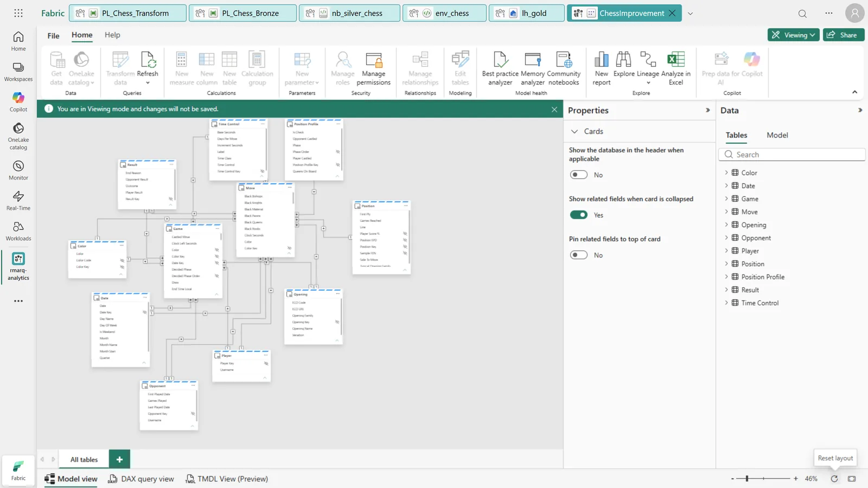The height and width of the screenshot is (488, 868).
Task: Open Workloads from the sidebar
Action: click(18, 231)
